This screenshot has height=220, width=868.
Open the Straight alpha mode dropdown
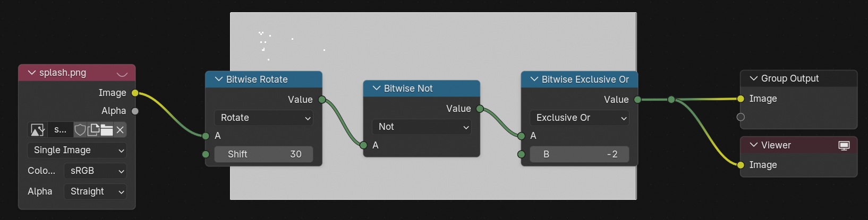pyautogui.click(x=95, y=192)
